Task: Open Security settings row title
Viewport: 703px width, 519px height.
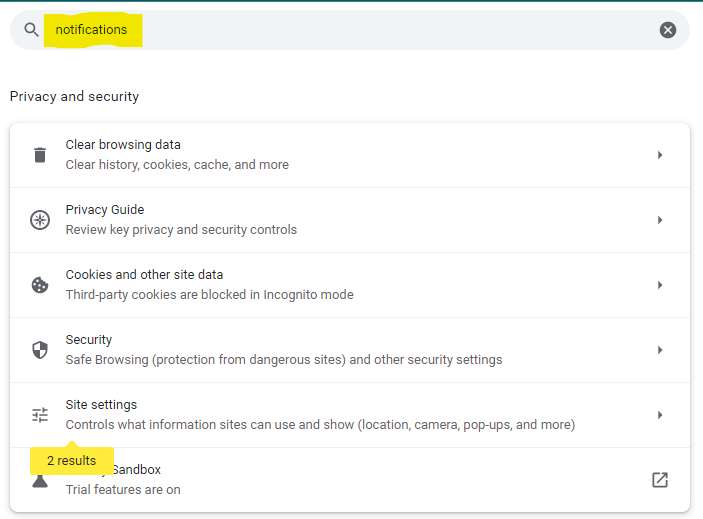Action: (x=89, y=340)
